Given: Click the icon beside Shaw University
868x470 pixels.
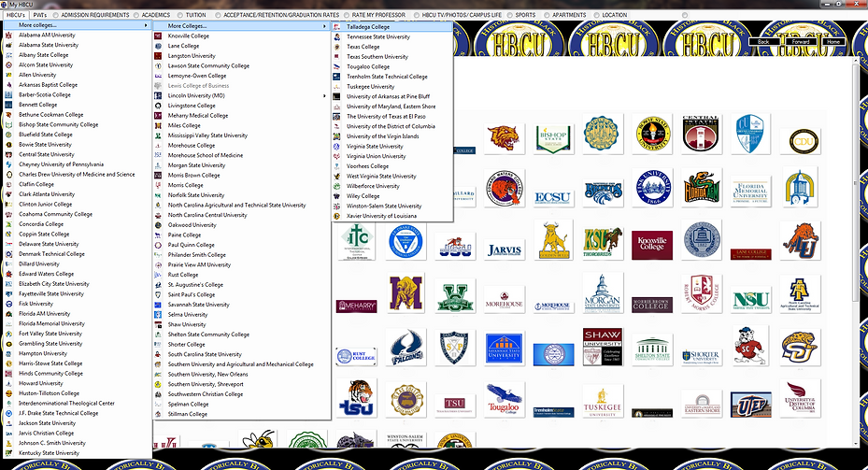Looking at the screenshot, I should tap(158, 325).
